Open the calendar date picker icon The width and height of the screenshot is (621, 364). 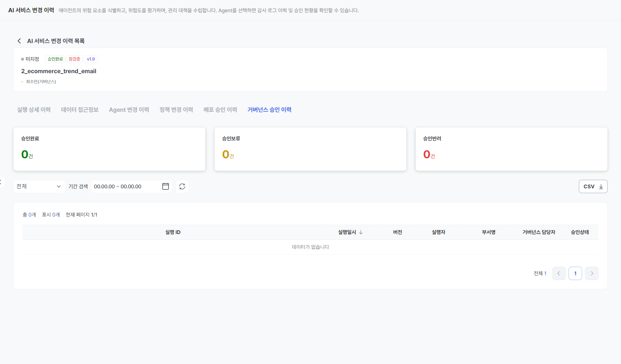(165, 186)
